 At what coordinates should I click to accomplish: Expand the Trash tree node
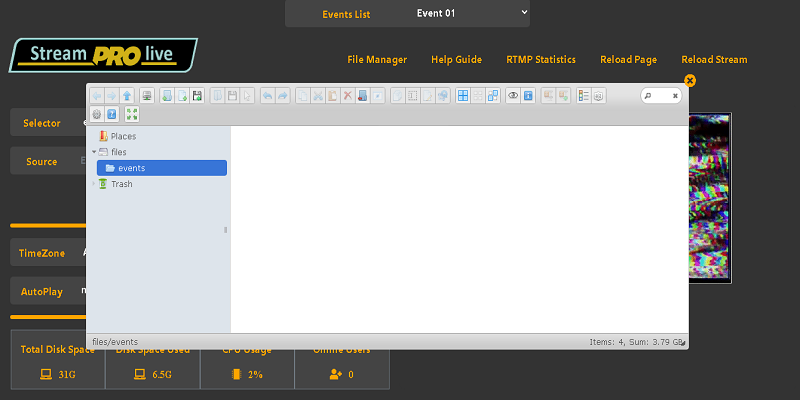[x=93, y=184]
